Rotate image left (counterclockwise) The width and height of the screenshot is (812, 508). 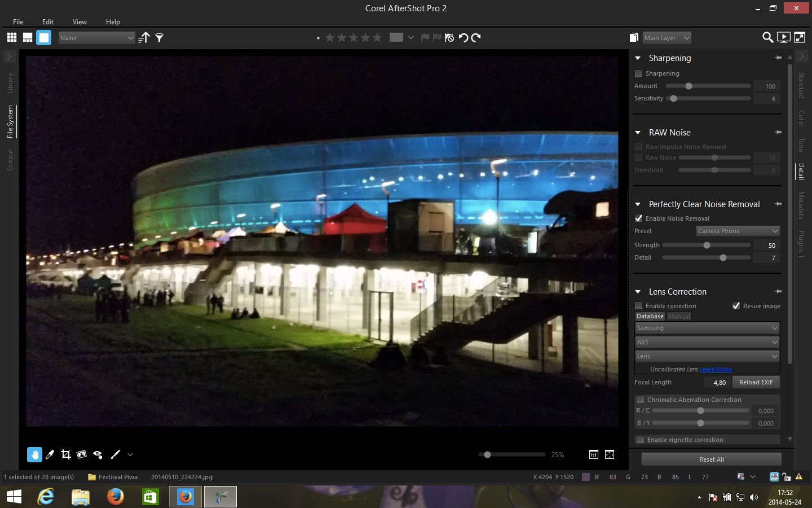tap(463, 38)
